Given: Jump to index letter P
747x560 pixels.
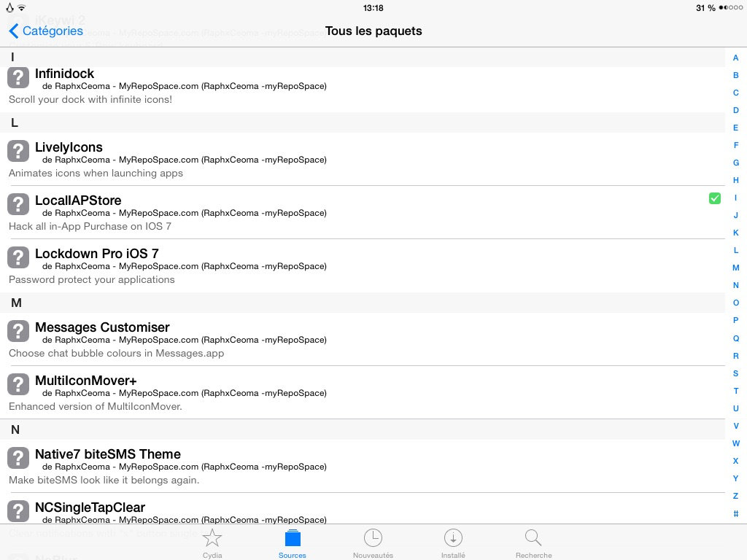Looking at the screenshot, I should (x=735, y=320).
